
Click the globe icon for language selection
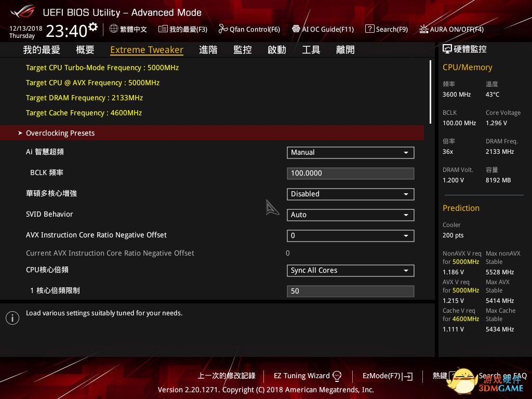pos(114,29)
